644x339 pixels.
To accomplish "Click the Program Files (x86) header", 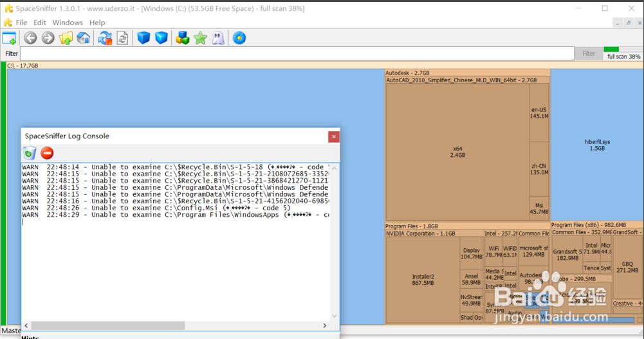I will pyautogui.click(x=597, y=225).
